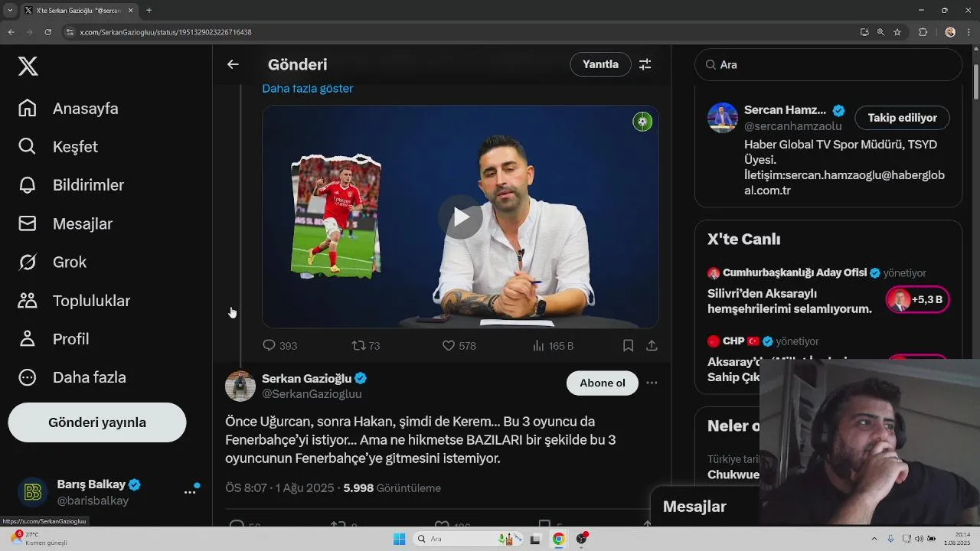The image size is (980, 551).
Task: Click the install app icon in address bar
Action: [864, 32]
